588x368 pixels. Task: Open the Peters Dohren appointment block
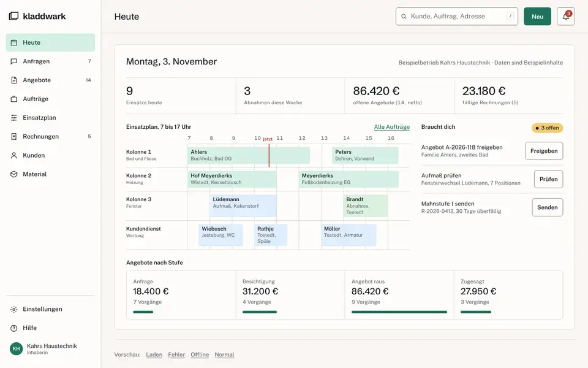[365, 155]
